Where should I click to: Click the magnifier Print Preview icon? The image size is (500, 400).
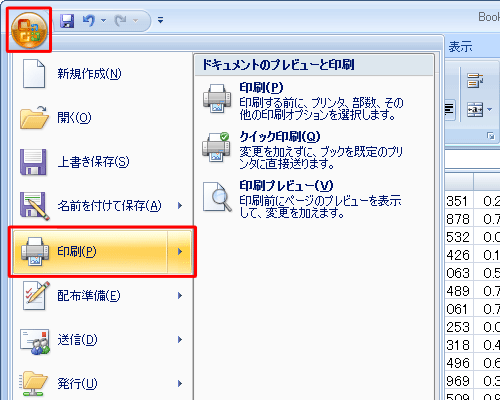[x=217, y=197]
